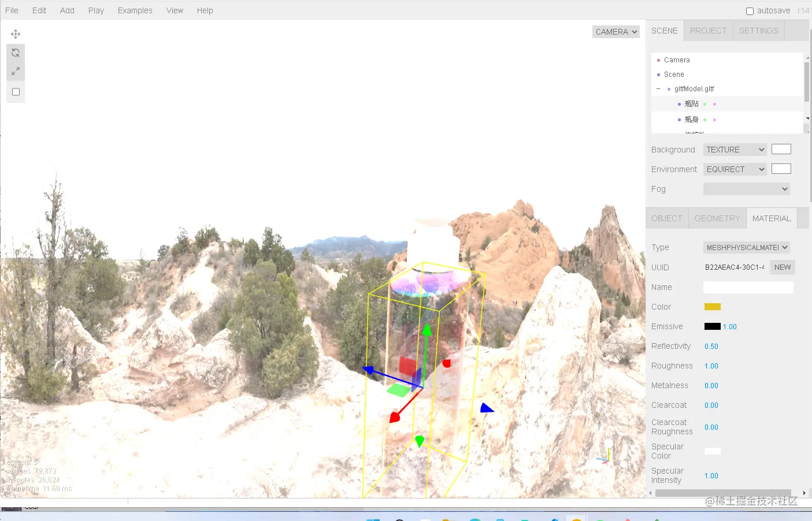Click the Clearcoat Roughness value 0.00
This screenshot has width=812, height=521.
(x=711, y=427)
